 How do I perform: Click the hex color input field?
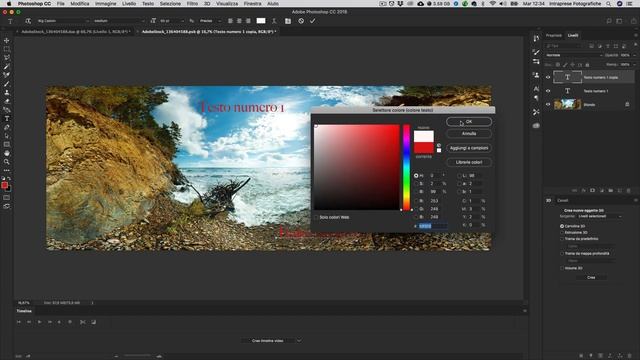pyautogui.click(x=433, y=226)
